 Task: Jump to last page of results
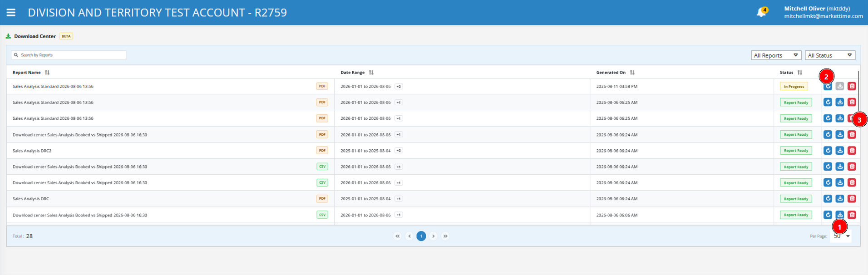445,236
